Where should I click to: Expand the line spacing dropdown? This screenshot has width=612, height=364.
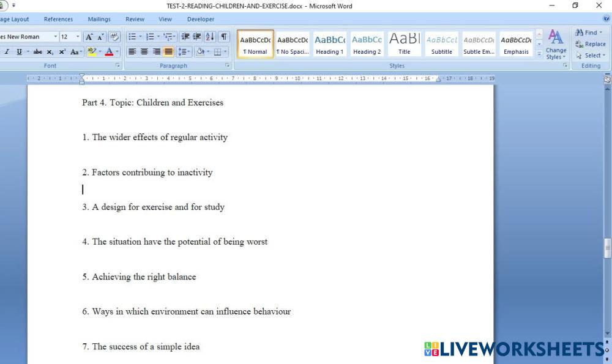pos(184,52)
